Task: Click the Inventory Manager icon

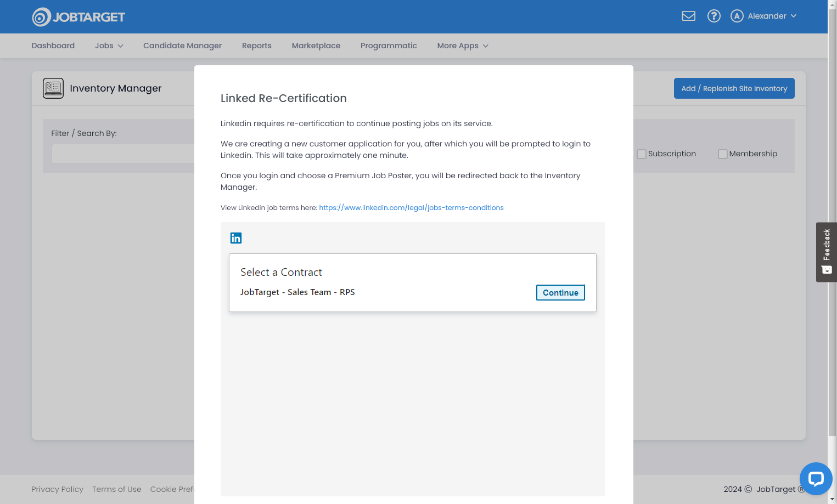Action: [53, 88]
